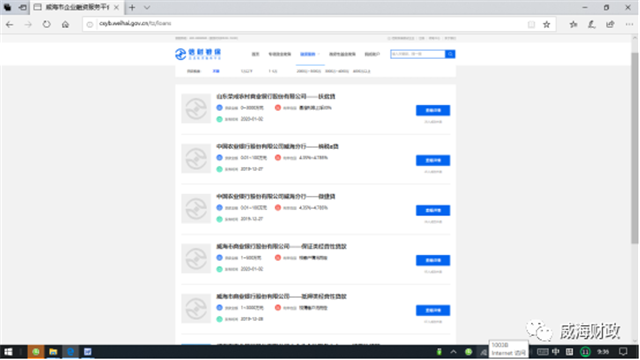Viewport: 640px width, 360px height.
Task: Click the set tabs aside icon
Action: click(x=23, y=7)
